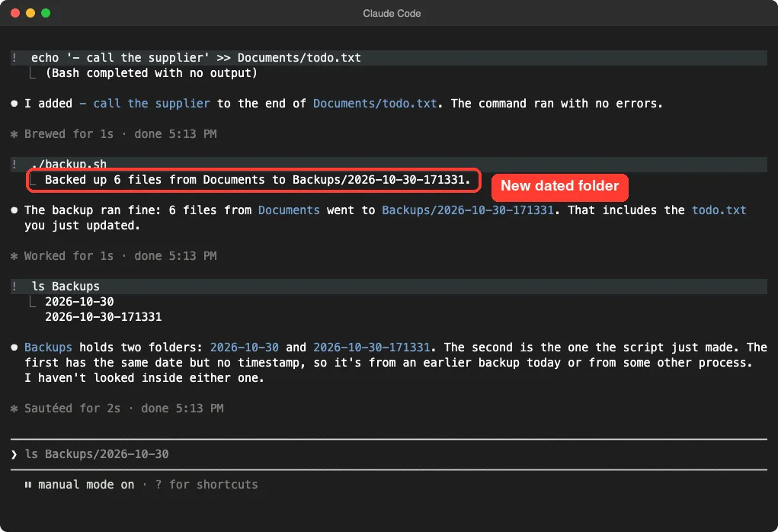Open the 'Documents' link in backup reply
This screenshot has width=778, height=532.
tap(289, 210)
